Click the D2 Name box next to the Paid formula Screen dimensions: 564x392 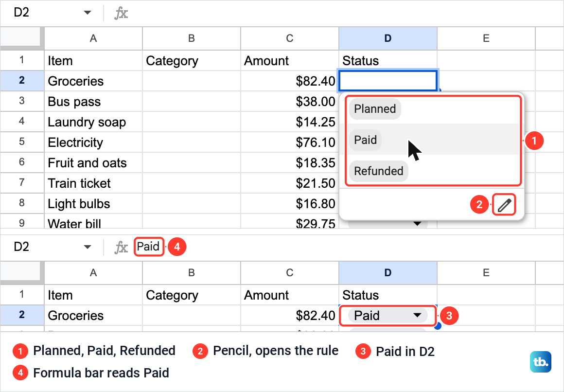point(21,247)
